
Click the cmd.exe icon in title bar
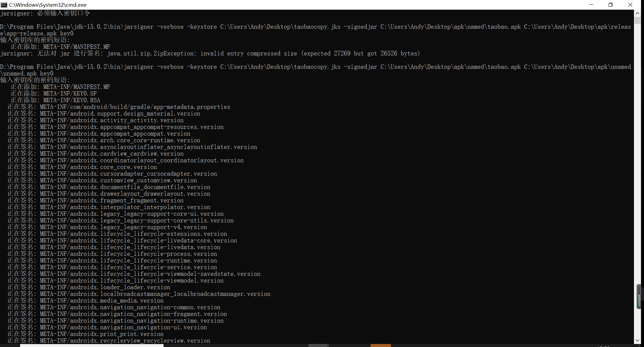[x=4, y=5]
